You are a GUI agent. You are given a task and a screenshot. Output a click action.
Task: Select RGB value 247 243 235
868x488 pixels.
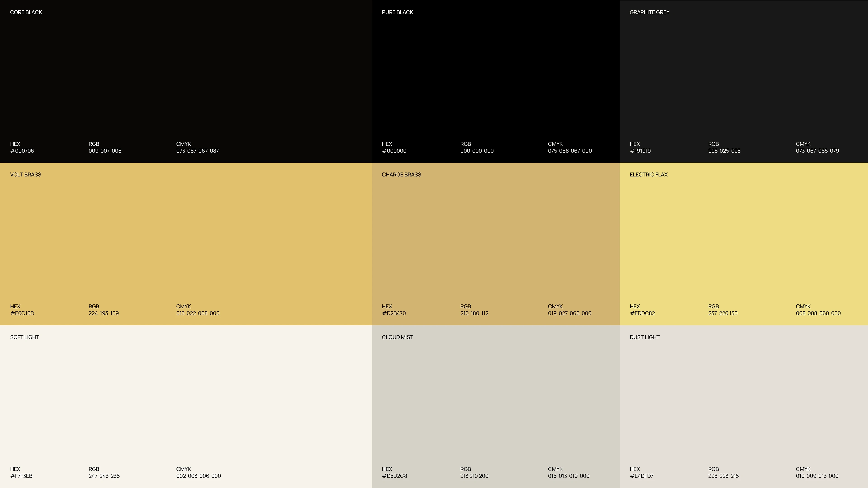(104, 476)
